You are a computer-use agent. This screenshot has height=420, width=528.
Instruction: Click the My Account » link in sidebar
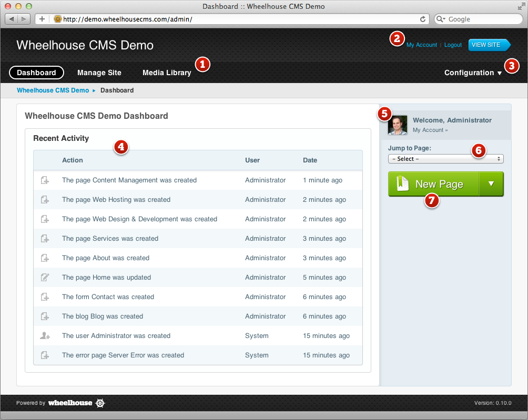pos(430,130)
